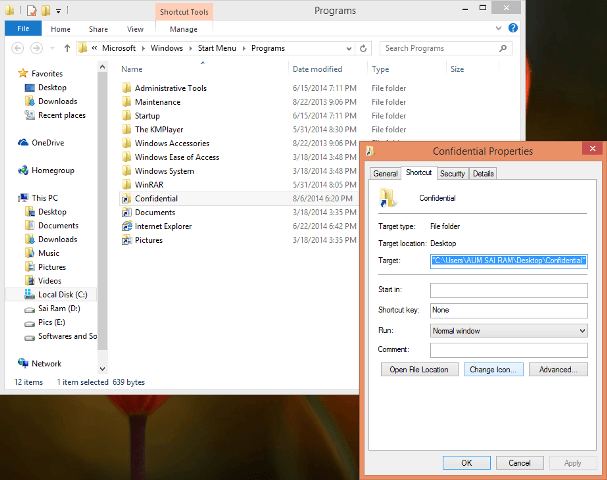Confirm with the OK button
The image size is (607, 480).
pos(466,463)
